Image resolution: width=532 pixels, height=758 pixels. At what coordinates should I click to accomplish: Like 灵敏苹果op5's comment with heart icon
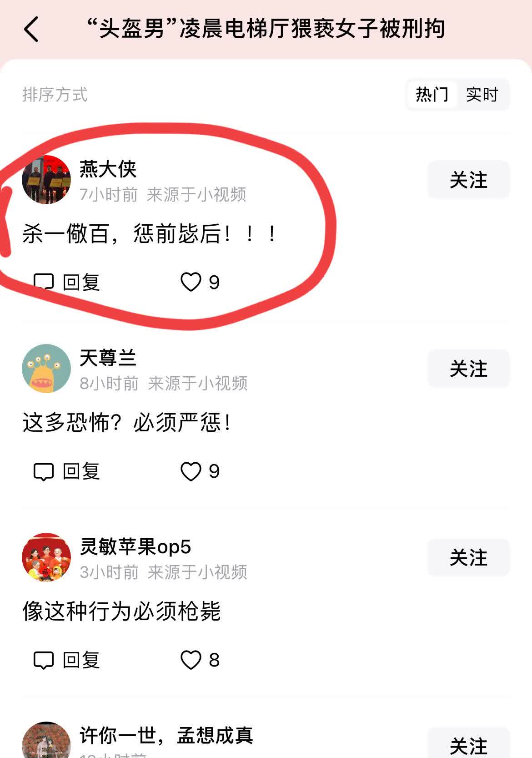pos(191,660)
